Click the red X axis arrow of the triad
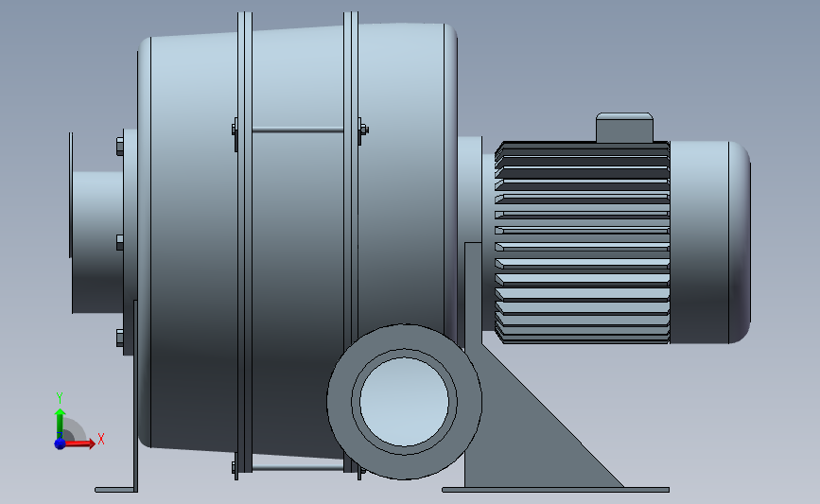 80,443
